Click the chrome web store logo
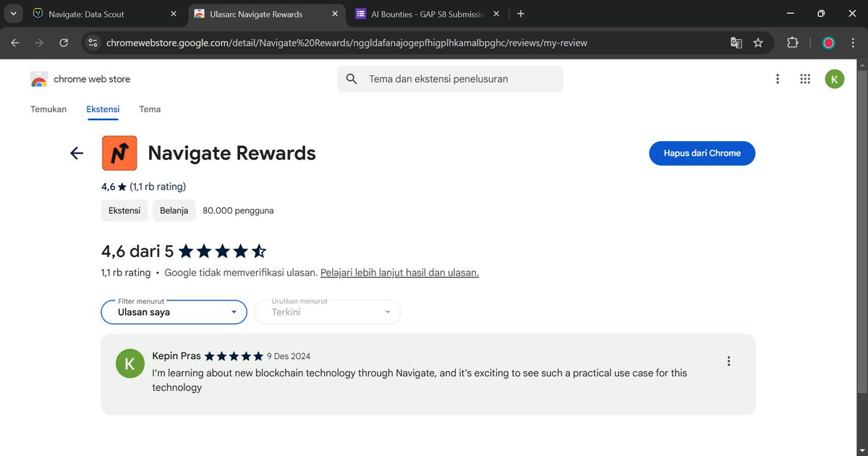868x456 pixels. point(80,79)
